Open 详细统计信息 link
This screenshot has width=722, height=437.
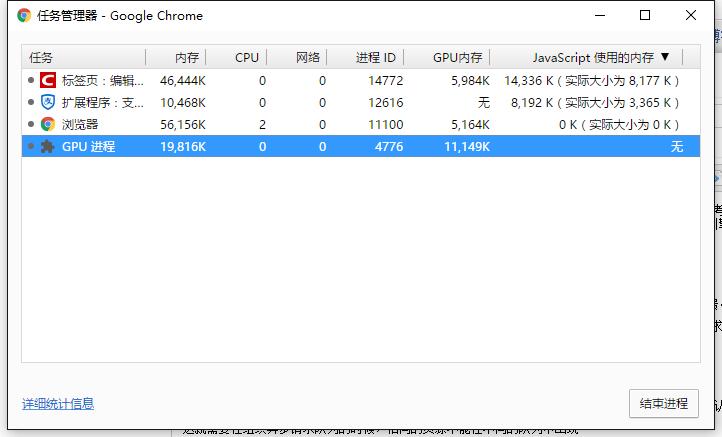coord(58,404)
